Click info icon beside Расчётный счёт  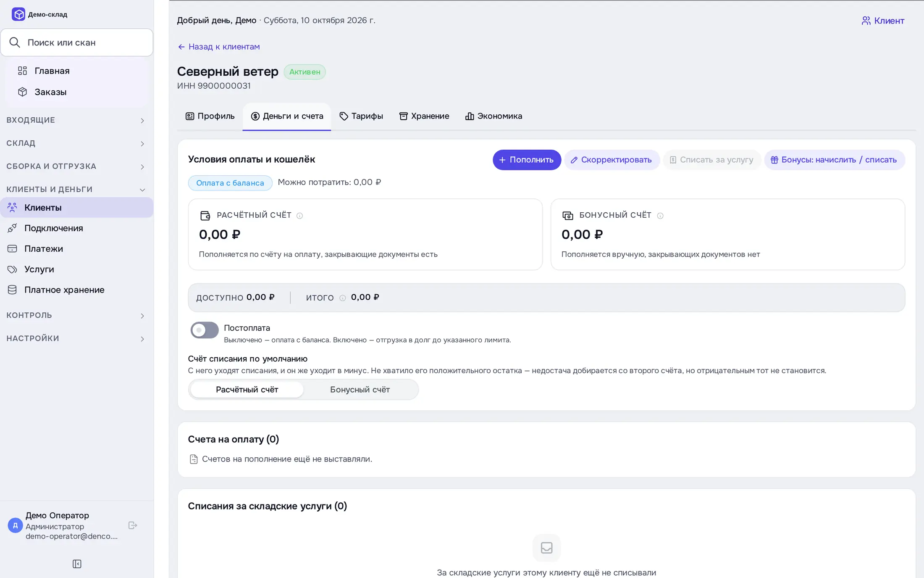[299, 216]
